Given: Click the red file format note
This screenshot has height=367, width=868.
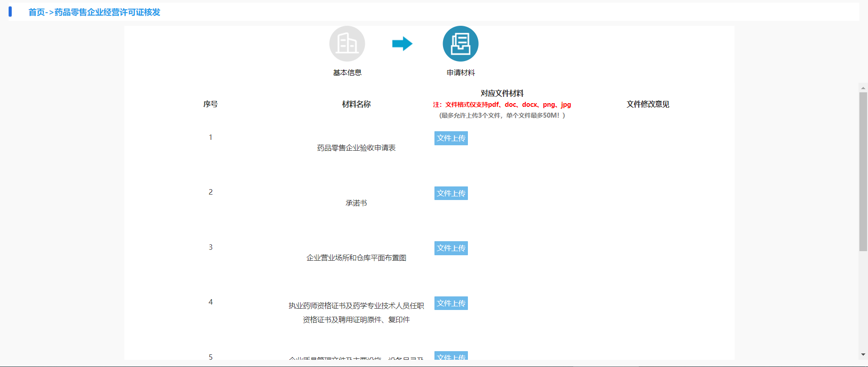Looking at the screenshot, I should click(x=502, y=105).
